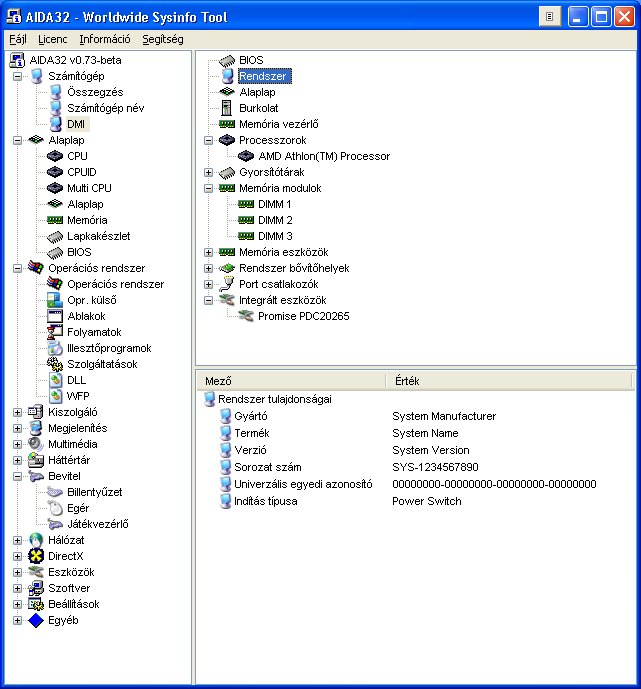Screen dimensions: 641x689
Task: Click the AIDA32 title bar application icon
Action: point(14,17)
